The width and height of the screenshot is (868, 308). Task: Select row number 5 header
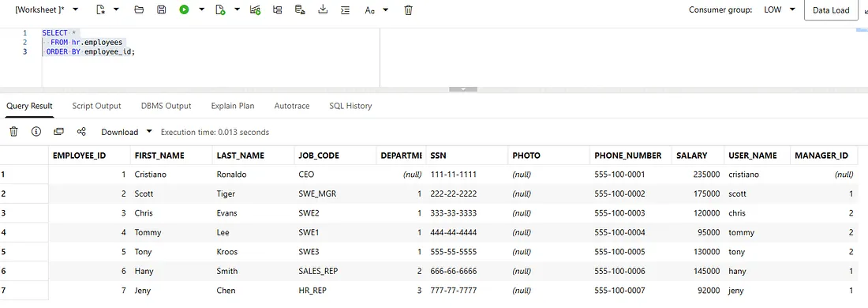[24, 252]
